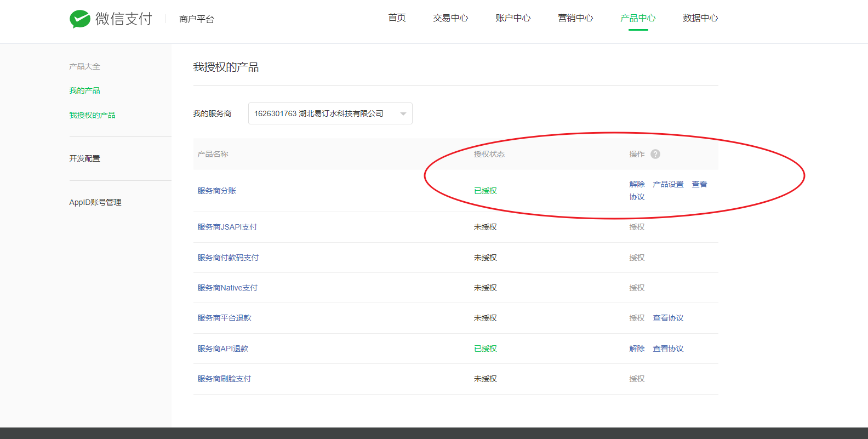Click 解除 for 服务商API退款
The height and width of the screenshot is (439, 868).
[637, 349]
